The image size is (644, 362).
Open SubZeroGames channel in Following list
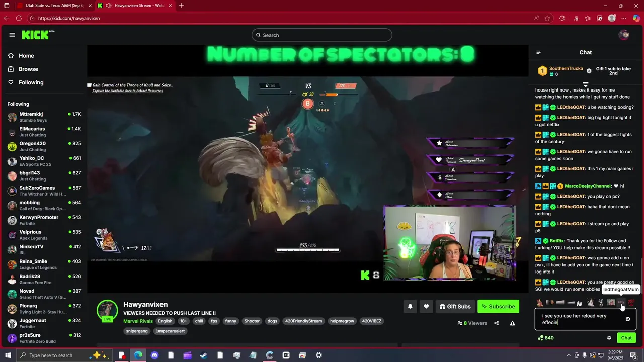[44, 191]
